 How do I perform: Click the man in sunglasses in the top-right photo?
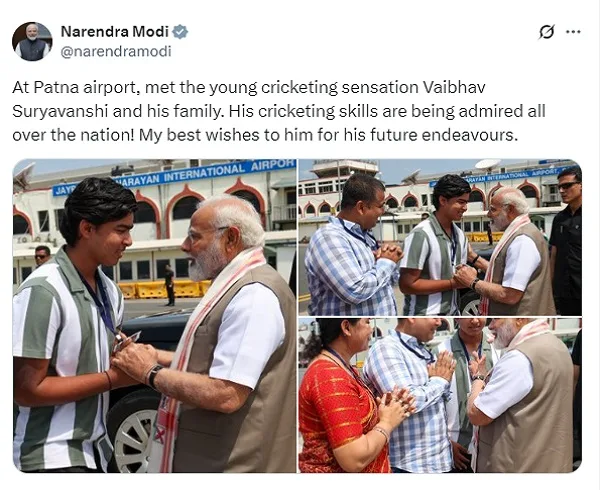pyautogui.click(x=566, y=241)
